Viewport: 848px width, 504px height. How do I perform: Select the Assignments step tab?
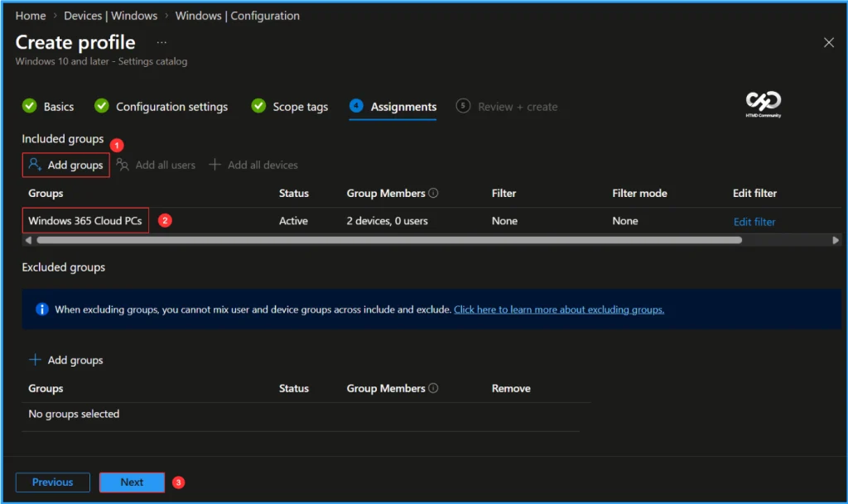403,107
